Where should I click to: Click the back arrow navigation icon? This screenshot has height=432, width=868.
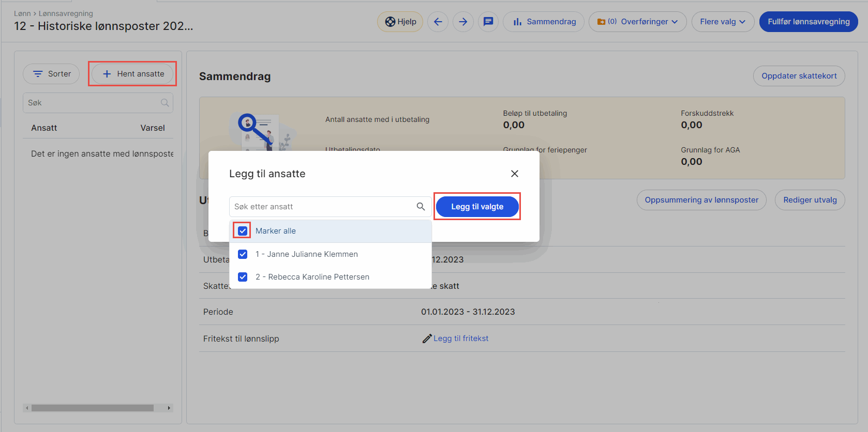tap(438, 22)
